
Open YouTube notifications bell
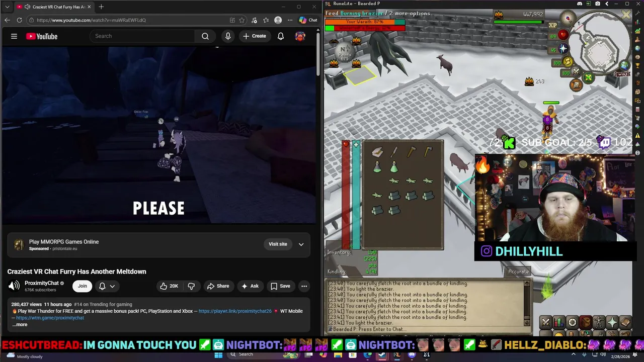tap(281, 36)
